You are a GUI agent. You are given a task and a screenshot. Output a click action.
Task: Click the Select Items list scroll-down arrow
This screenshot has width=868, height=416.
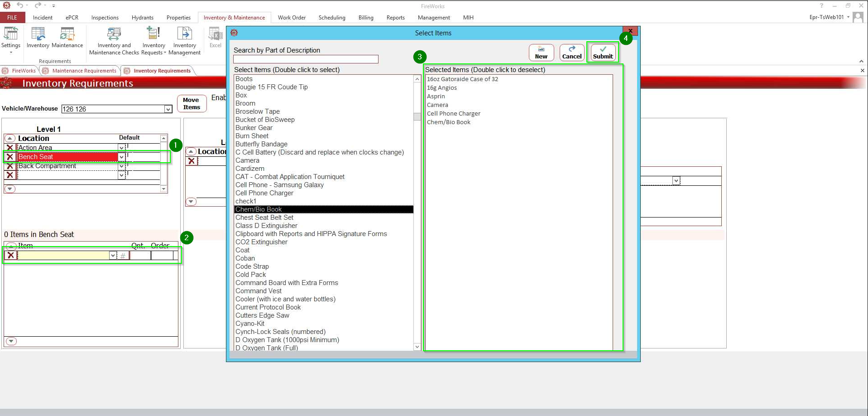(x=417, y=347)
